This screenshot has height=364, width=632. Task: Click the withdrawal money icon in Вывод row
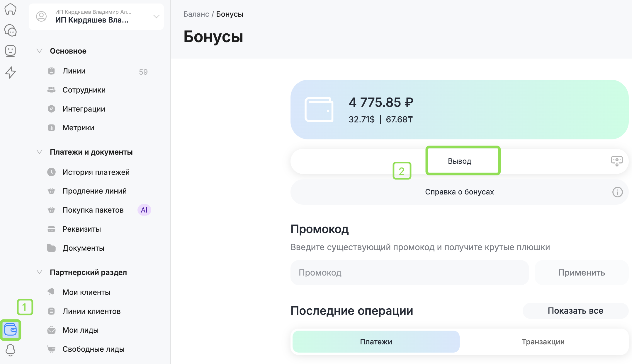coord(617,161)
